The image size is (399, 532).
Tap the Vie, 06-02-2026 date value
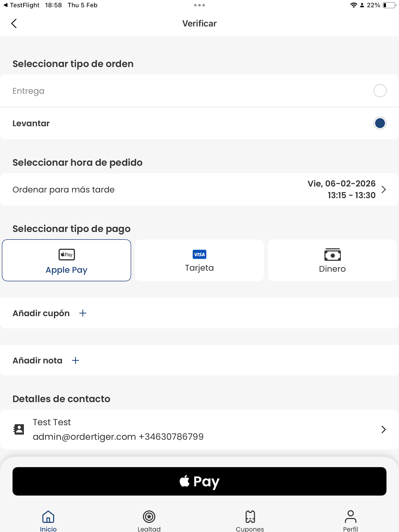(342, 183)
